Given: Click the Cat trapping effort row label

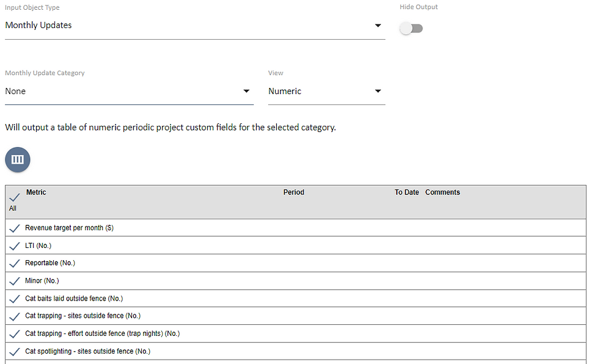Looking at the screenshot, I should 102,334.
